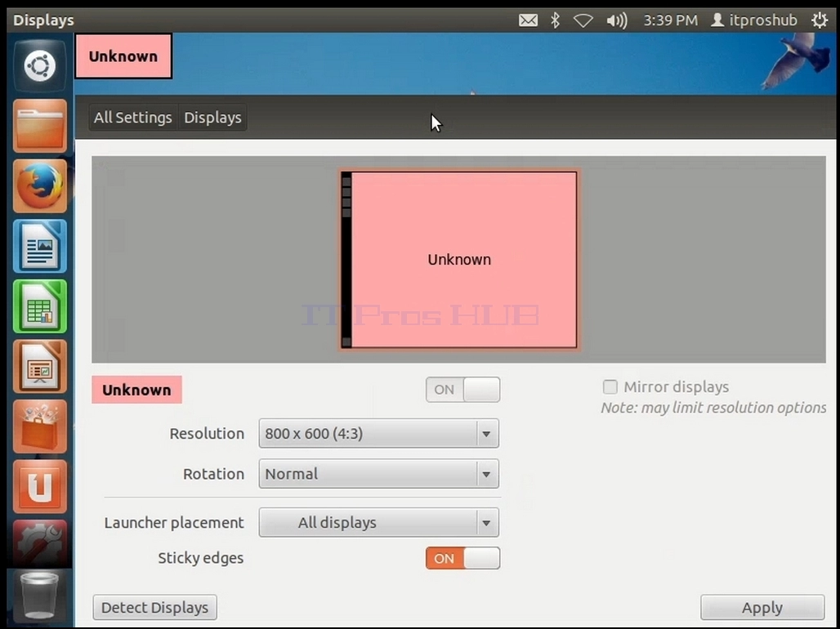Click the pink Unknown label at top-left of screen
The image size is (840, 629).
(123, 56)
